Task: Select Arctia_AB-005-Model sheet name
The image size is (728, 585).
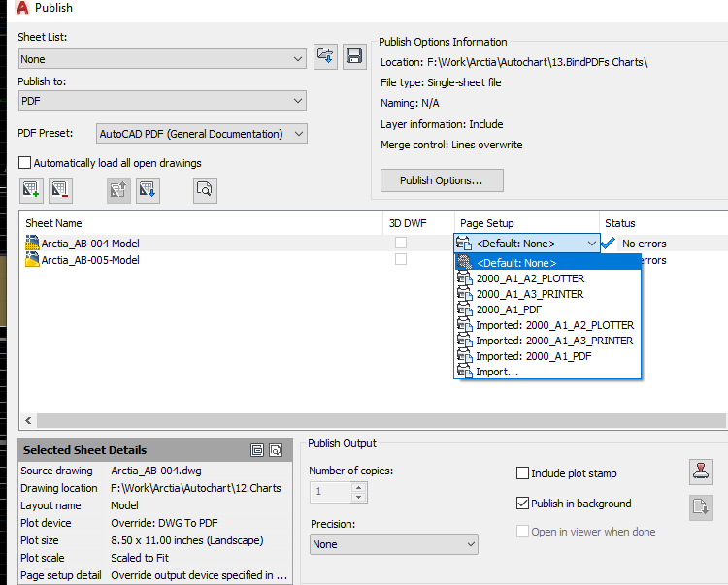Action: [90, 260]
